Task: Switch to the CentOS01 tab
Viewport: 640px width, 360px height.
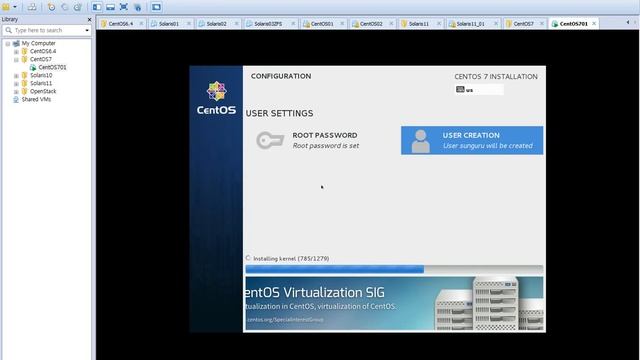Action: (322, 24)
